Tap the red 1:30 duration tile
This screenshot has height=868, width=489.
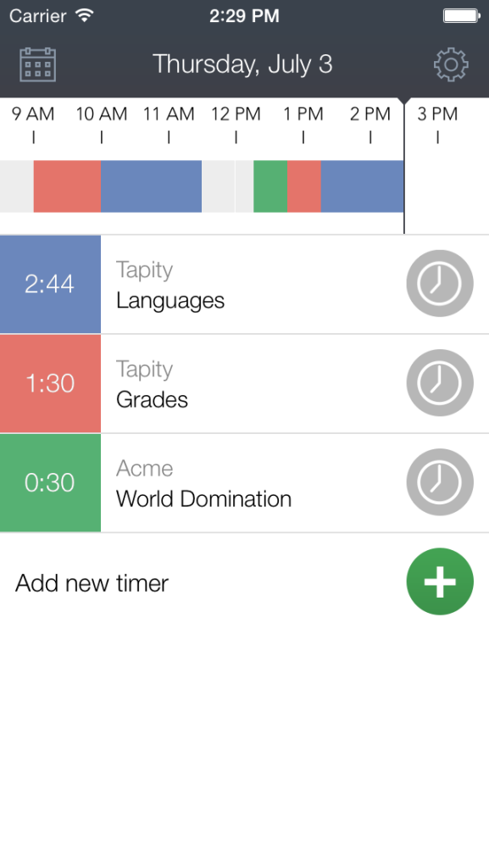[50, 383]
